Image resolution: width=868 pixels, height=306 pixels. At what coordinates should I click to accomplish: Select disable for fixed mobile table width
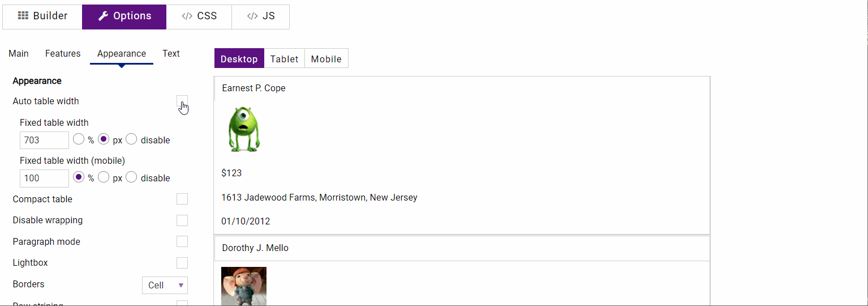coord(131,177)
